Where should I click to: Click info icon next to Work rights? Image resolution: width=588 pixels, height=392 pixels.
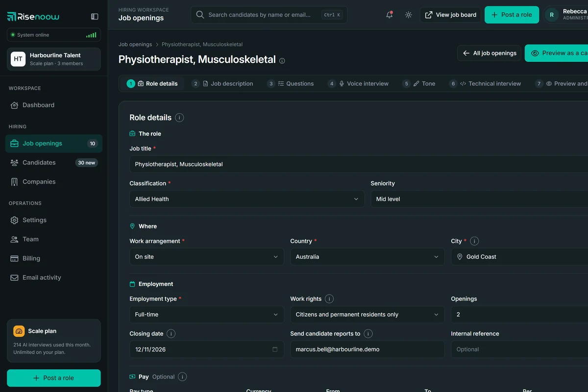pos(329,299)
